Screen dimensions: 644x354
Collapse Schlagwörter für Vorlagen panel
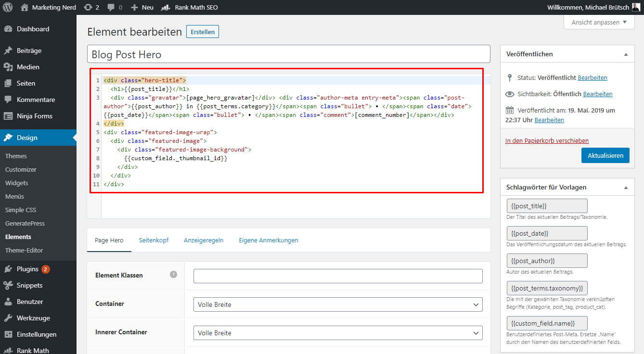(x=626, y=187)
